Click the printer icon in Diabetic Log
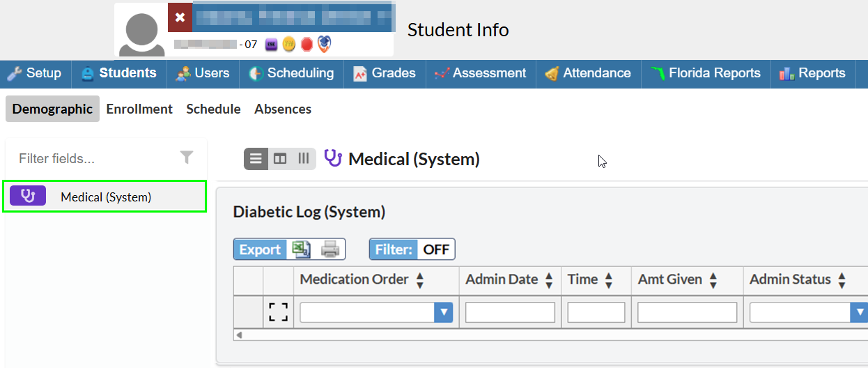 [330, 249]
